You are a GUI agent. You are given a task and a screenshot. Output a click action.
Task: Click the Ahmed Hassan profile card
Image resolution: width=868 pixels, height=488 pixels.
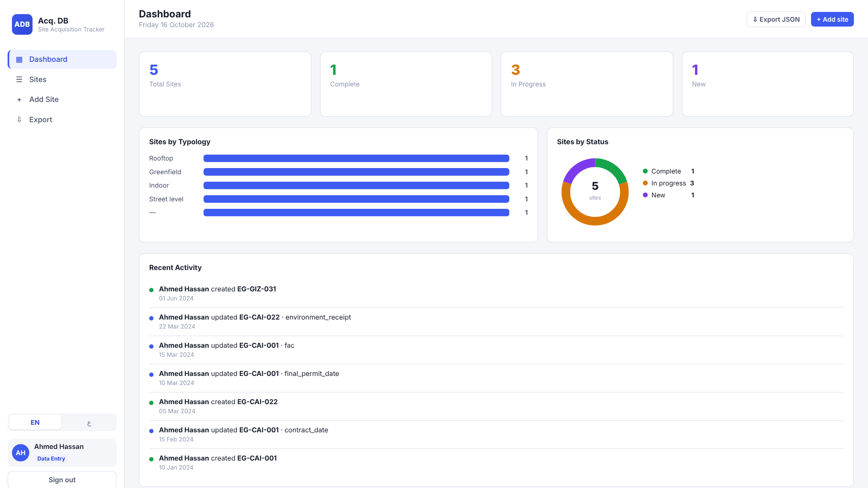click(62, 453)
